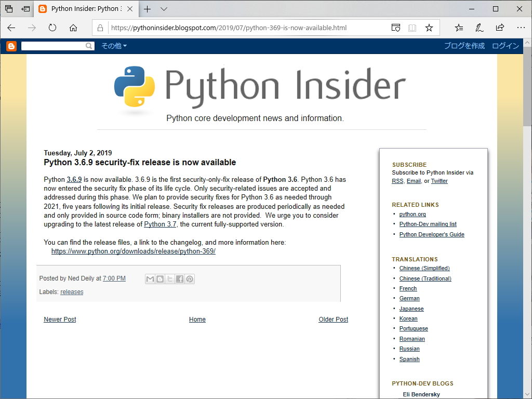Click the Blogger logo in the navbar

[x=10, y=46]
